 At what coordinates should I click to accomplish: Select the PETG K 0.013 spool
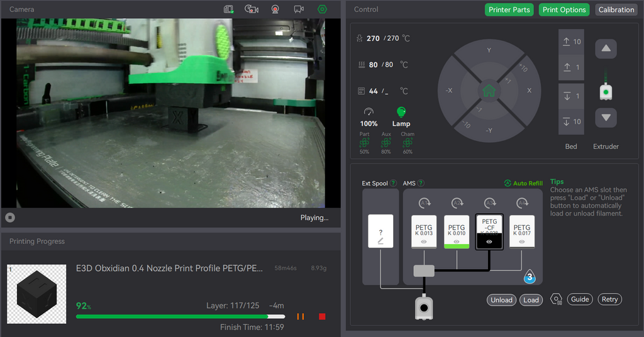pyautogui.click(x=424, y=231)
